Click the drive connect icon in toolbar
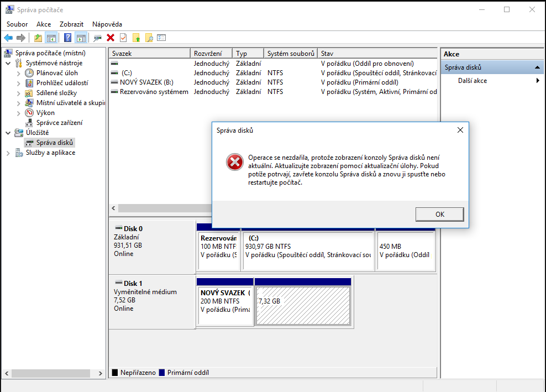 [x=97, y=38]
